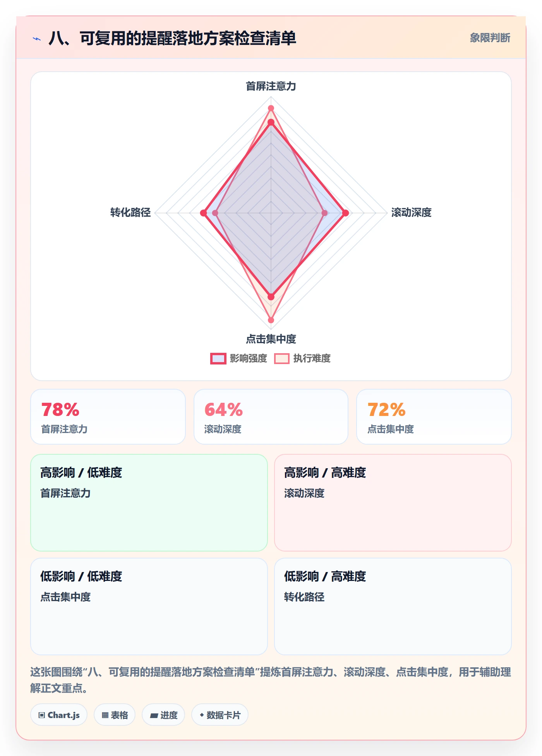Screen dimensions: 542x756
Task: Click the Chart.js tag icon
Action: (42, 715)
